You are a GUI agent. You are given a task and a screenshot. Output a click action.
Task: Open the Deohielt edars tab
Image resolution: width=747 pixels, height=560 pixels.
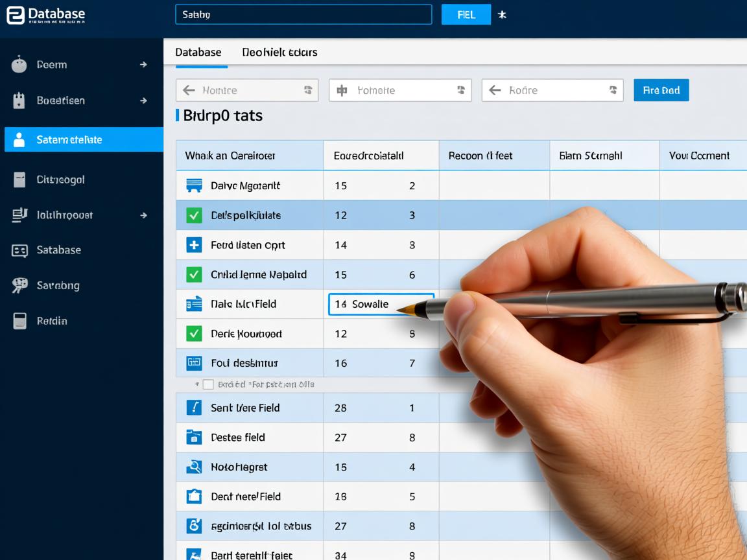pos(279,52)
